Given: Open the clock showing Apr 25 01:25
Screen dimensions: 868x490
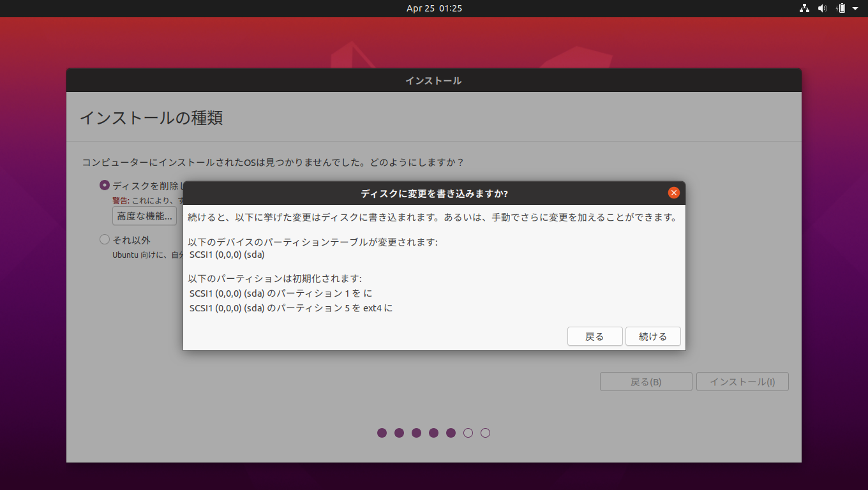Looking at the screenshot, I should 434,8.
